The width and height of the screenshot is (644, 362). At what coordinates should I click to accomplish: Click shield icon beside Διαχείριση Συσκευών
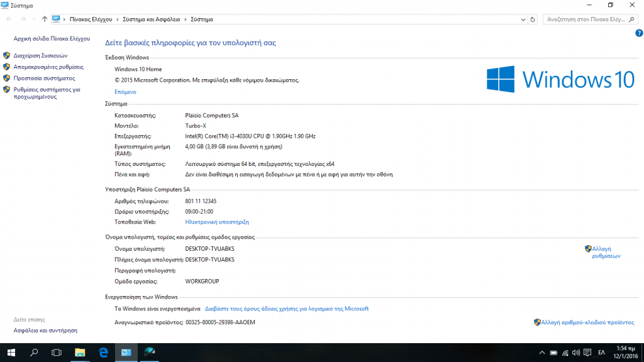click(x=6, y=55)
